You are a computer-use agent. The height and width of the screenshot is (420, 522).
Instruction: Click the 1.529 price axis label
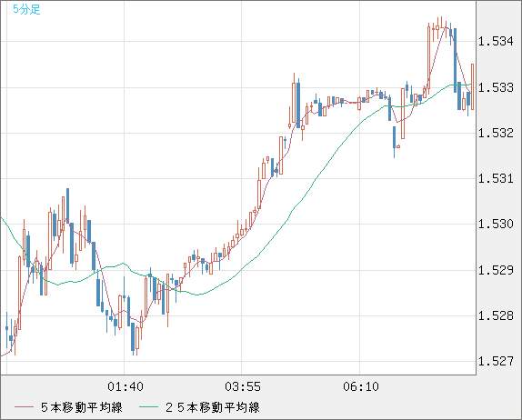(496, 270)
